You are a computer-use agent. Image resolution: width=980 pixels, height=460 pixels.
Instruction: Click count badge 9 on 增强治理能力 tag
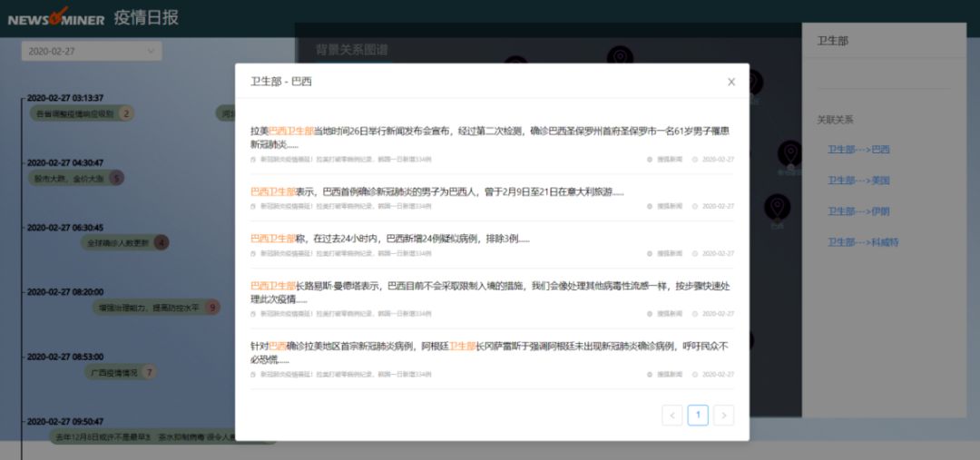212,308
